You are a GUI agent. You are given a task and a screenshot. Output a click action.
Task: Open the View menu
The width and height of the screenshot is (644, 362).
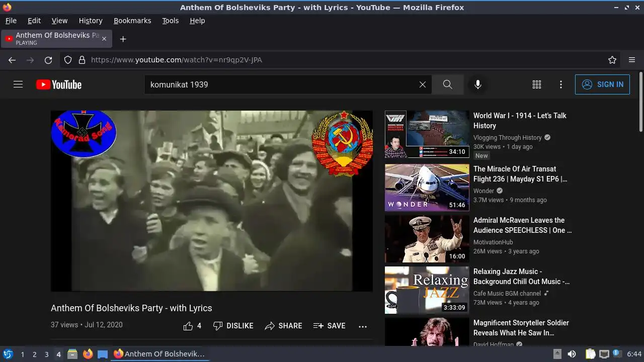pos(59,21)
